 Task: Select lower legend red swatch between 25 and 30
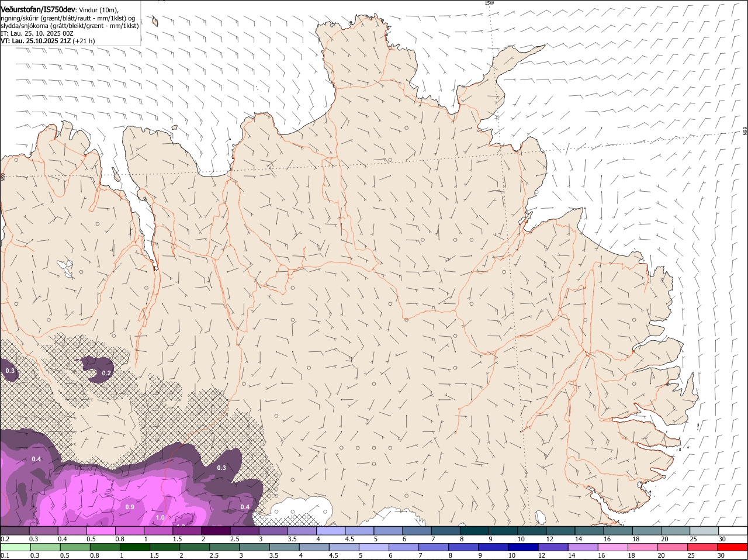(701, 547)
